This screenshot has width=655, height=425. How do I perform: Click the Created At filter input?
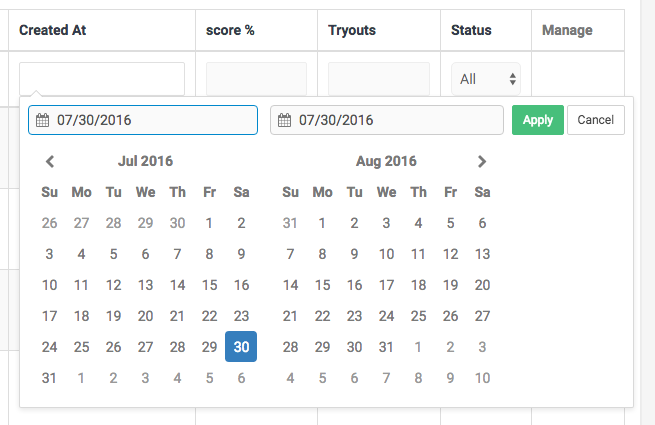tap(102, 79)
